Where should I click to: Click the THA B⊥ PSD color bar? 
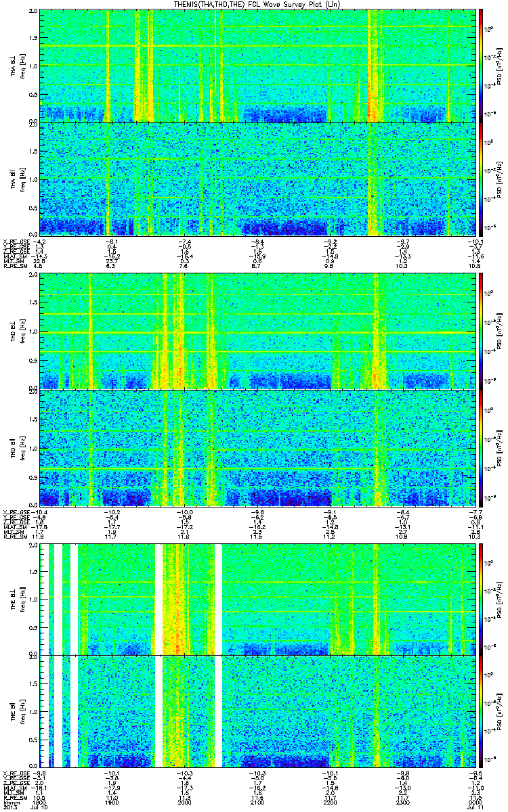coord(481,65)
